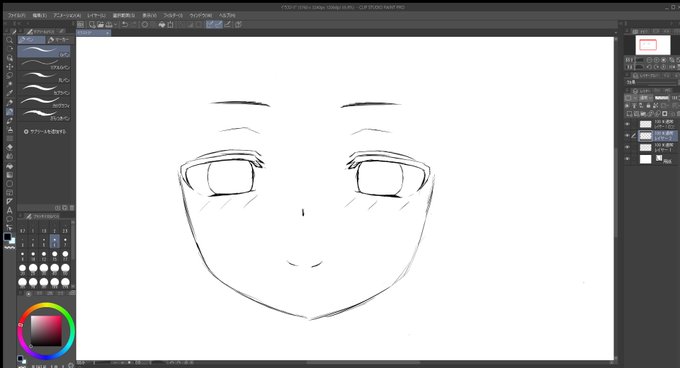The image size is (680, 368).
Task: Select the Move layer tool
Action: coord(10,67)
